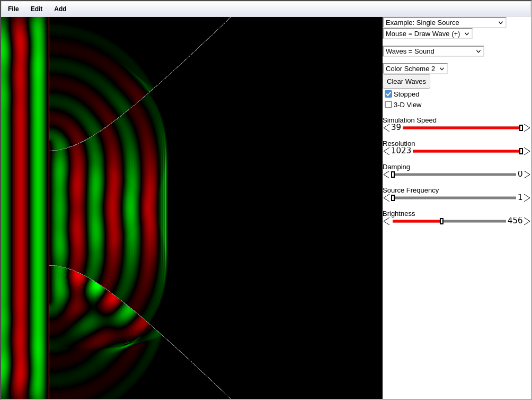Open the Edit menu
532x400 pixels.
pyautogui.click(x=37, y=9)
